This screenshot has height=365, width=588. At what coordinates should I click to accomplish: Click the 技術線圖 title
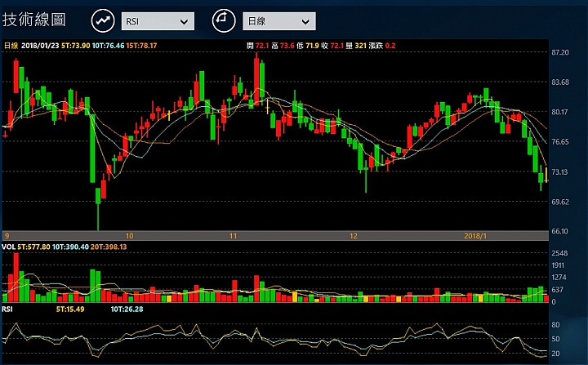tap(34, 20)
